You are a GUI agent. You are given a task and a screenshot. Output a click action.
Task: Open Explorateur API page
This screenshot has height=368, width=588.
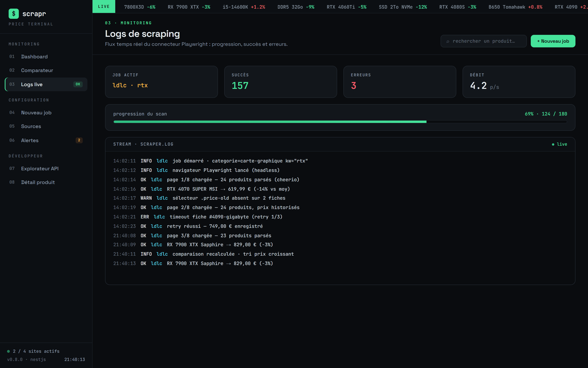[x=46, y=169]
